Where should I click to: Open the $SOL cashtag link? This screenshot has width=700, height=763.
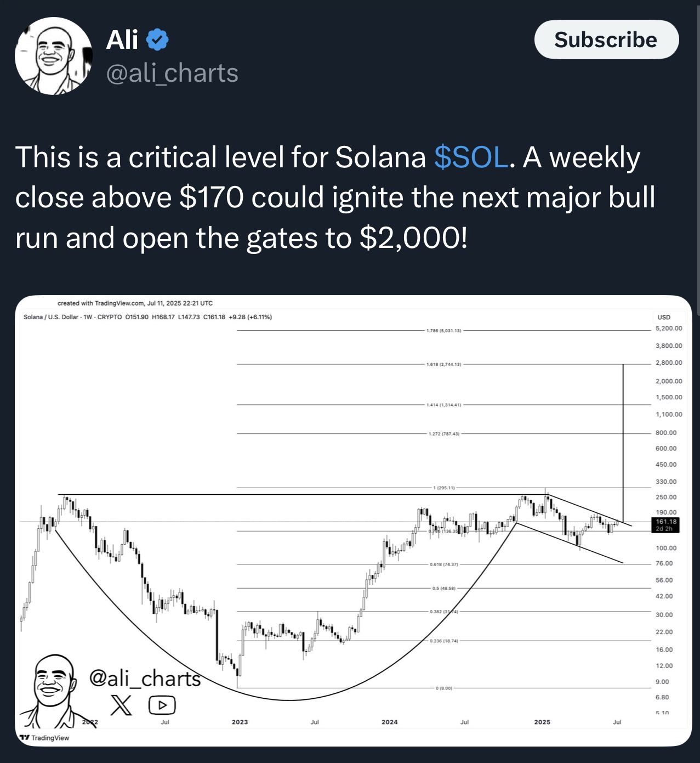pos(471,157)
